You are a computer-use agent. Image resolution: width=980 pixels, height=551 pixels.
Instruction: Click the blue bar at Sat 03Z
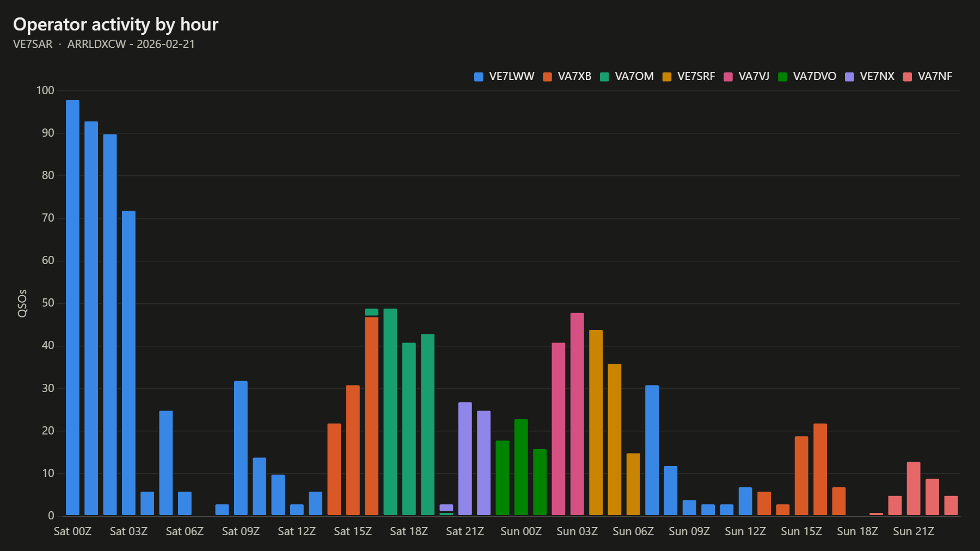click(128, 363)
